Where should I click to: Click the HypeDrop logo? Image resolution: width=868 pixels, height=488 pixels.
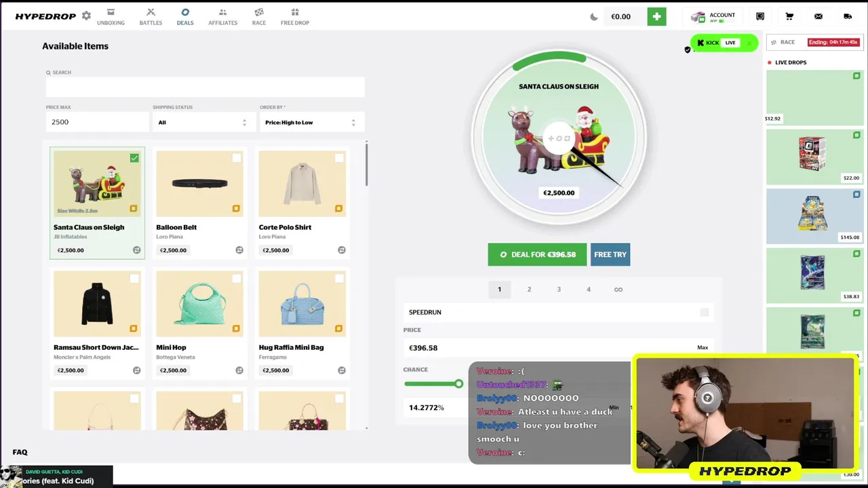click(45, 16)
